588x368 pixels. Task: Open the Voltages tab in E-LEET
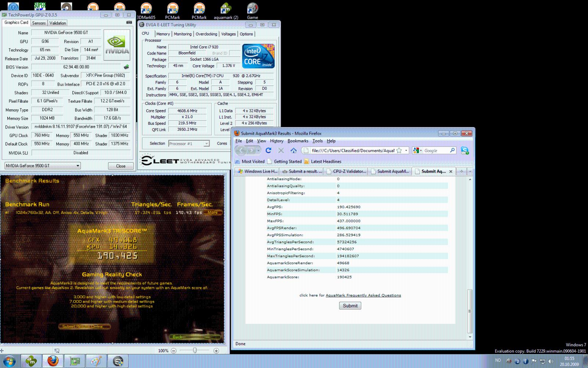pyautogui.click(x=228, y=34)
